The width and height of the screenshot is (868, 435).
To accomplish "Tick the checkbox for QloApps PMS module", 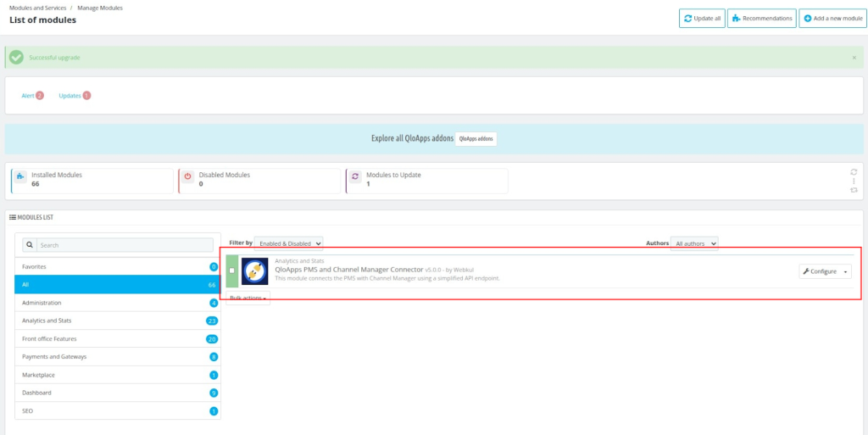I will 232,270.
